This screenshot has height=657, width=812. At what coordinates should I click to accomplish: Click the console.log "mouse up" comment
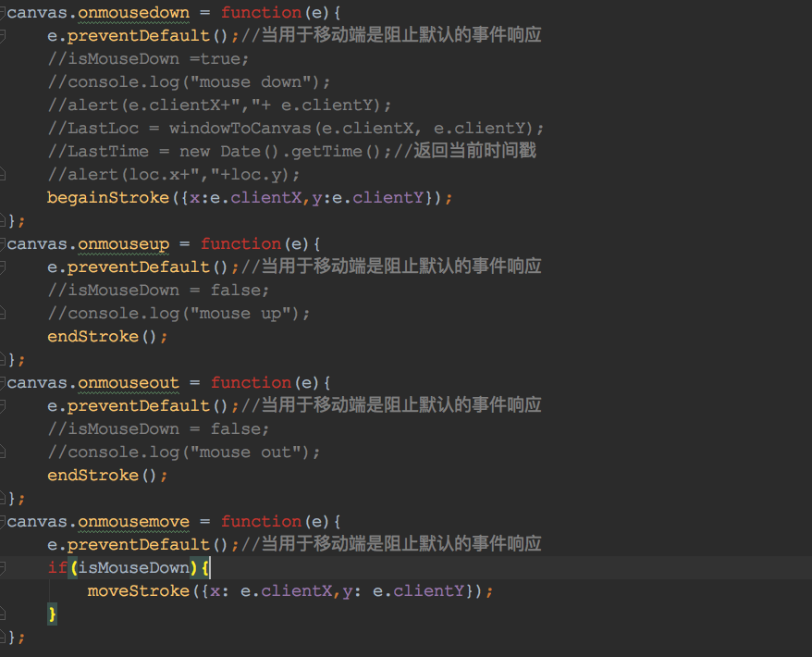pyautogui.click(x=178, y=313)
